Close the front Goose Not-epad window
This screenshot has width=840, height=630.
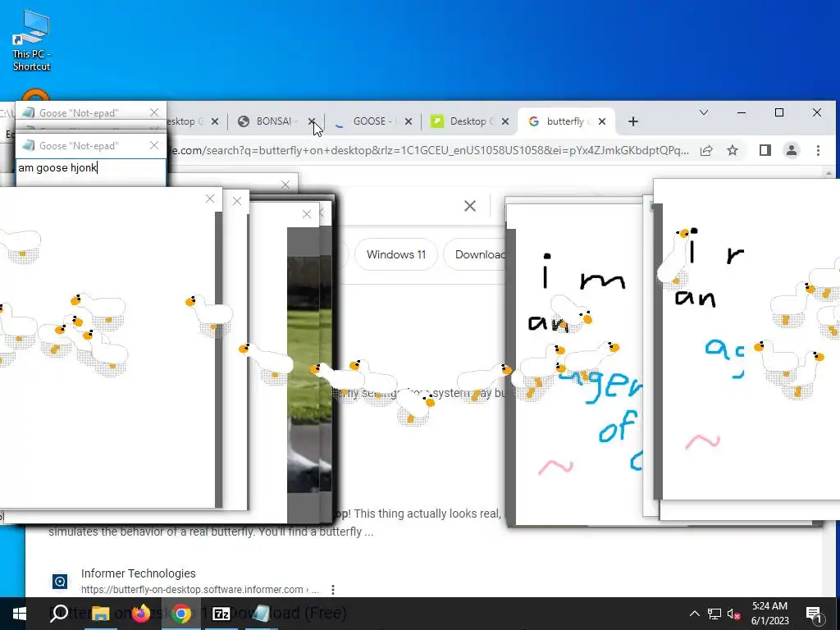point(154,145)
